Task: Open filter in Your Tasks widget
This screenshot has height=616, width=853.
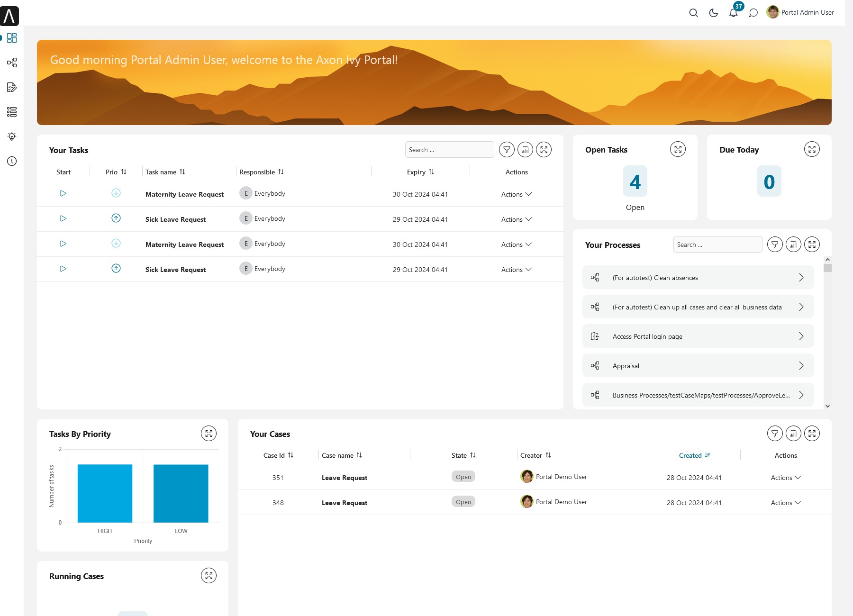Action: click(507, 150)
